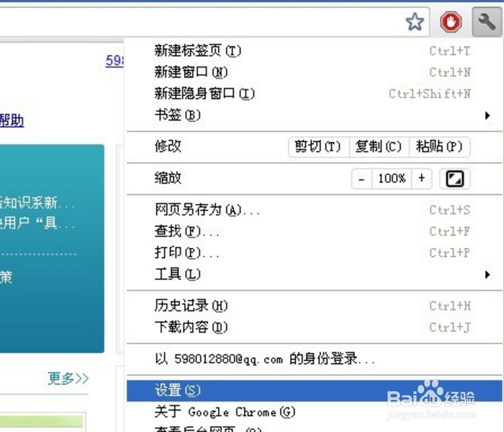Click the 复制 (C) copy button

[379, 147]
